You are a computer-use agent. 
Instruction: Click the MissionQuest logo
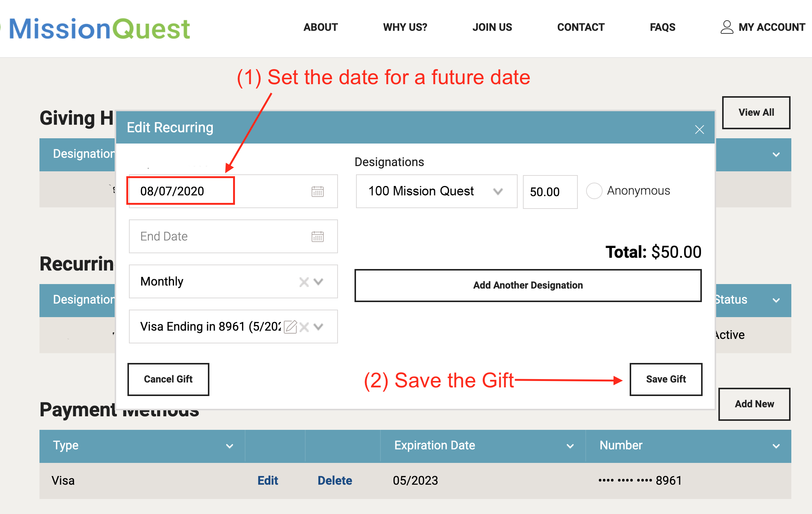click(99, 29)
